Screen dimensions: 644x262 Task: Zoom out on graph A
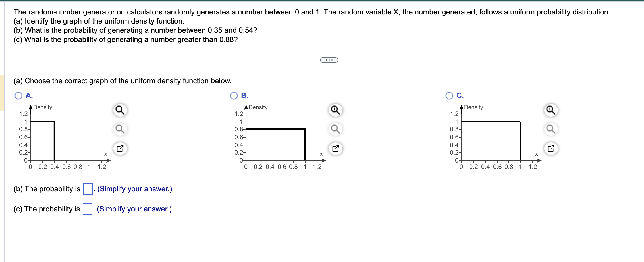(120, 129)
